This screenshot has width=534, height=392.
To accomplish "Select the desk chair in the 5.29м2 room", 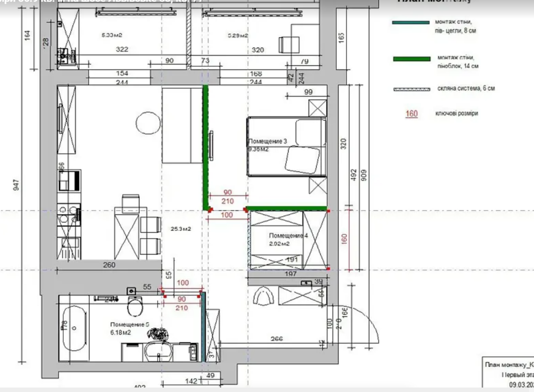I will [289, 45].
